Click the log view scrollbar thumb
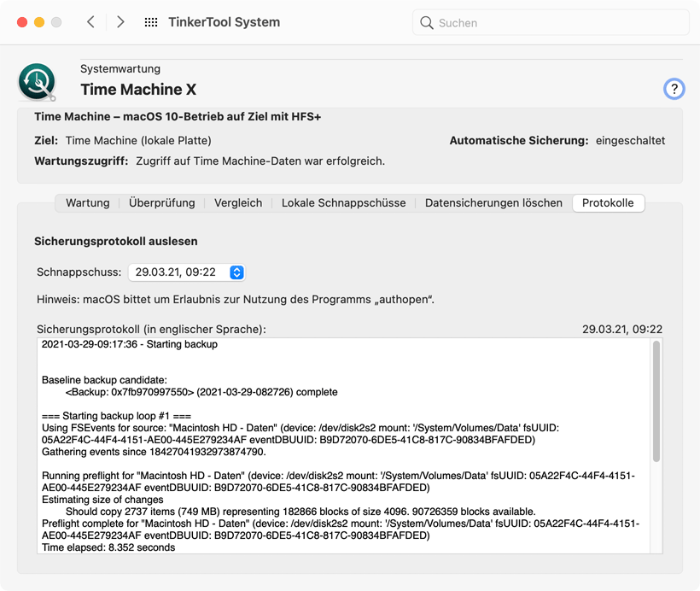The height and width of the screenshot is (591, 700). 656,401
